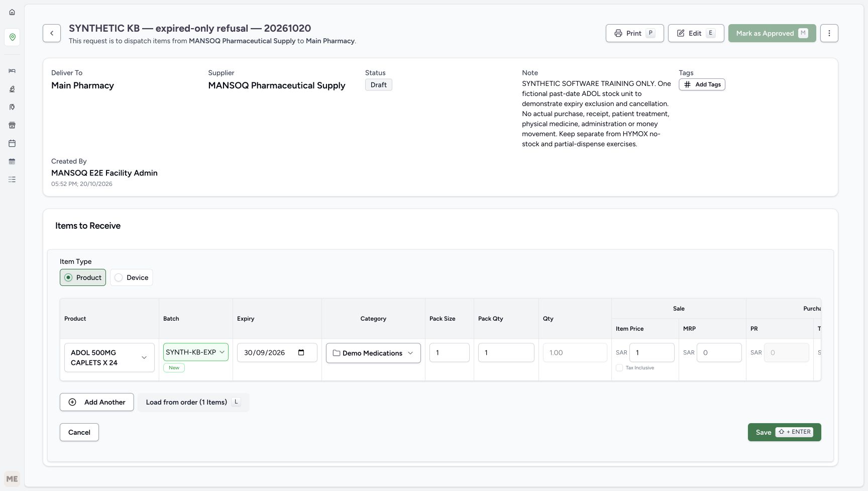The image size is (868, 491).
Task: Click the Qty field showing 1.00
Action: [575, 353]
